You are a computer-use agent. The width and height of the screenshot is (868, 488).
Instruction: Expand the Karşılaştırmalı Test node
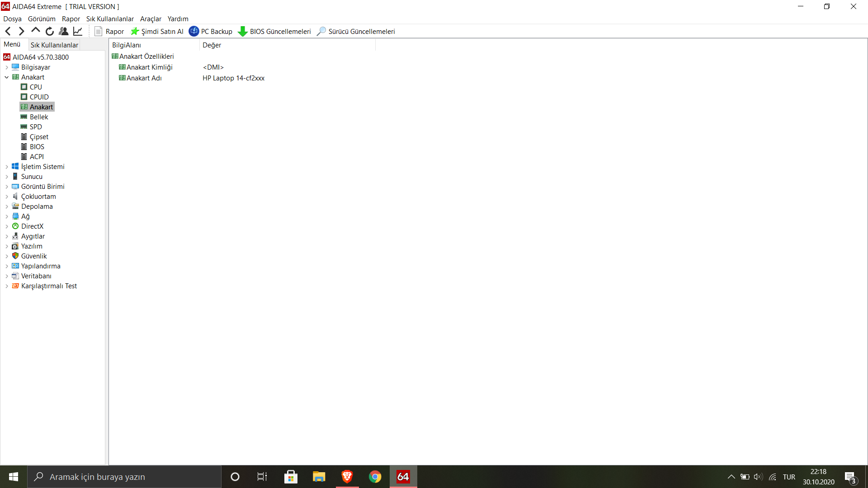[x=7, y=286]
